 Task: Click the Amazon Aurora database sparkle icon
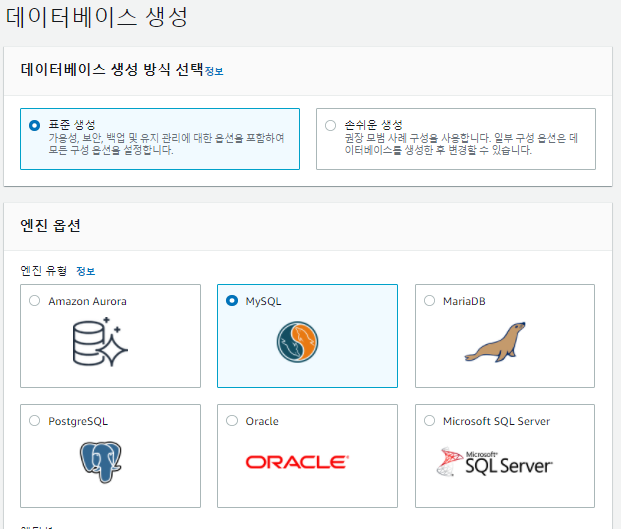(x=100, y=342)
